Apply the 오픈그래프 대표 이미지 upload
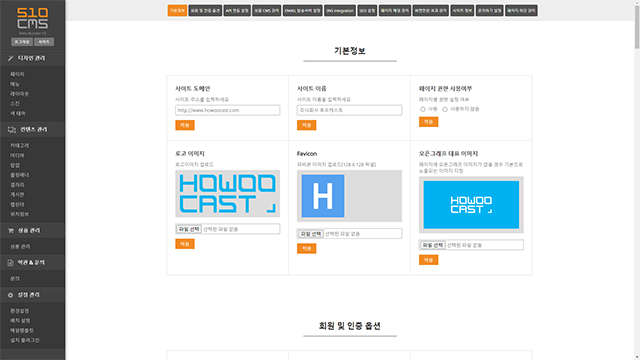Screen dimensions: 640x360 click(x=429, y=260)
